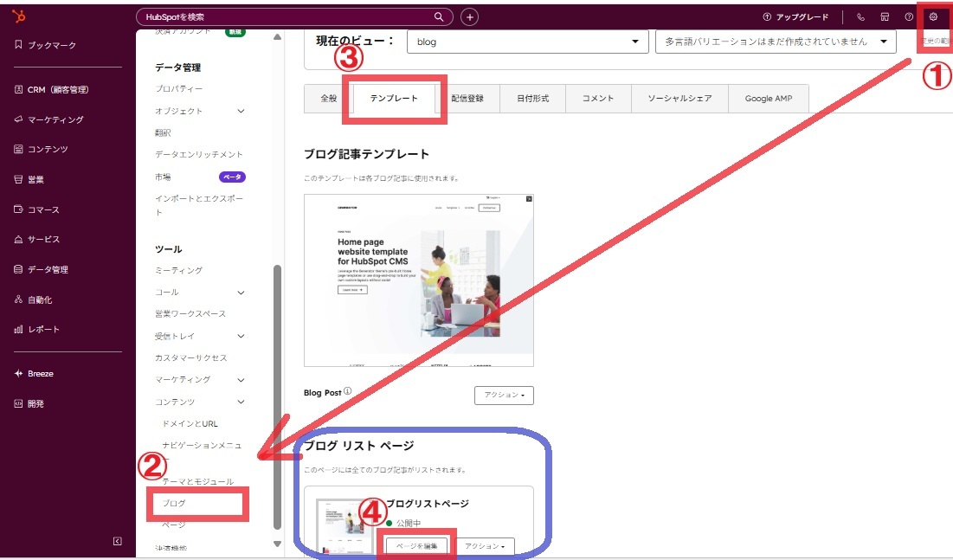This screenshot has height=560, width=953.
Task: Collapse the left navigation sidebar
Action: [118, 541]
